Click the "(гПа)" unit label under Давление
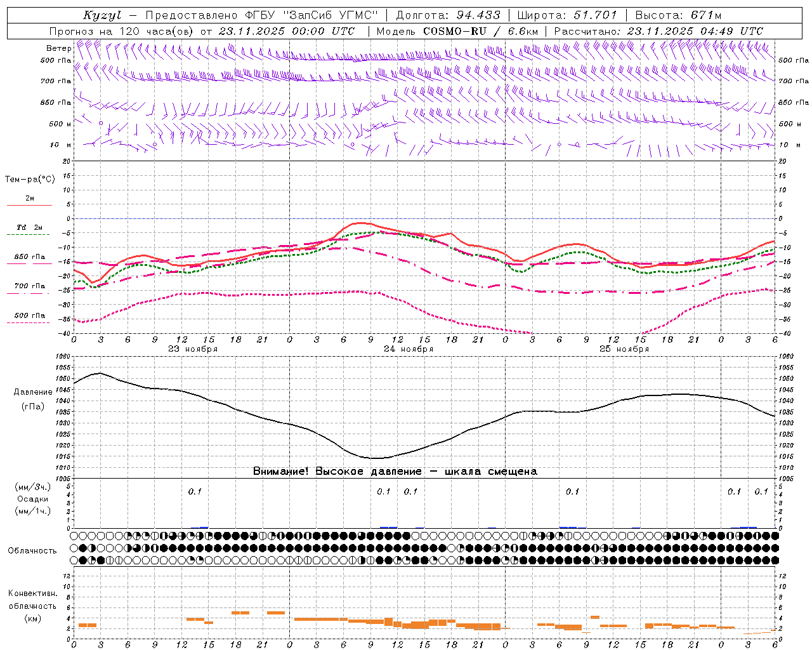Screen dimensions: 812x650 click(32, 406)
